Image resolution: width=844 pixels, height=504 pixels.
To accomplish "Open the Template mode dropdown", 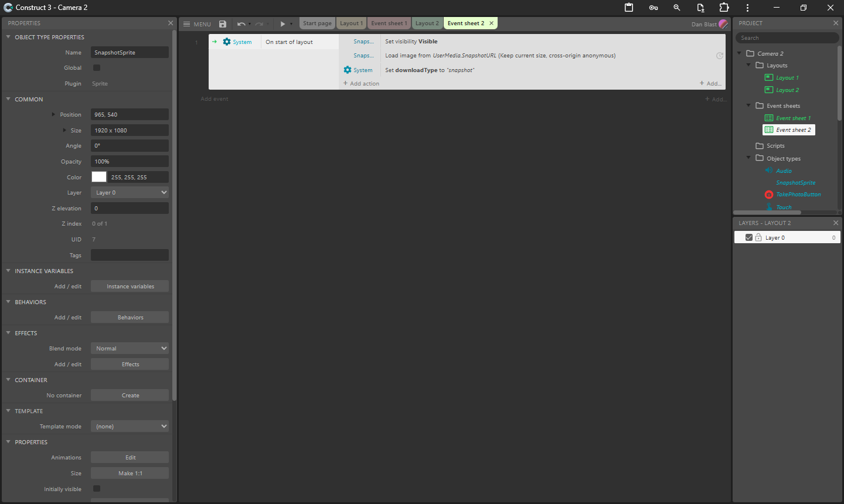I will point(130,426).
